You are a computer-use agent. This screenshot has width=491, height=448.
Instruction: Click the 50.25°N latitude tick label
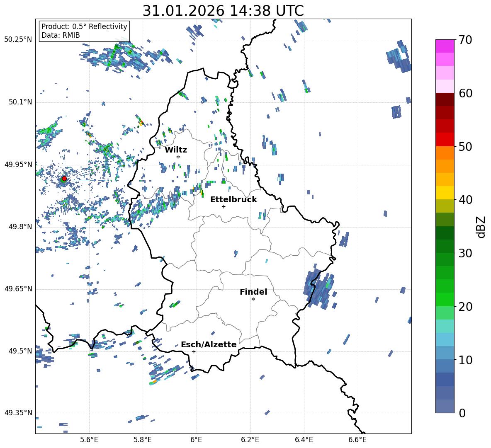(x=18, y=40)
